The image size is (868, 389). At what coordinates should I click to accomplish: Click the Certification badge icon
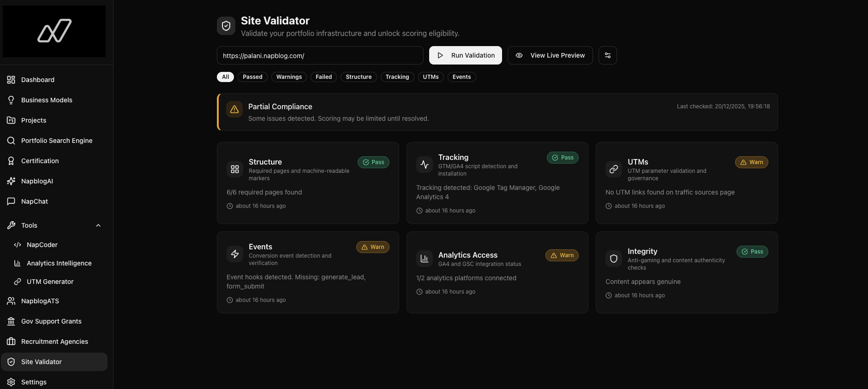11,161
